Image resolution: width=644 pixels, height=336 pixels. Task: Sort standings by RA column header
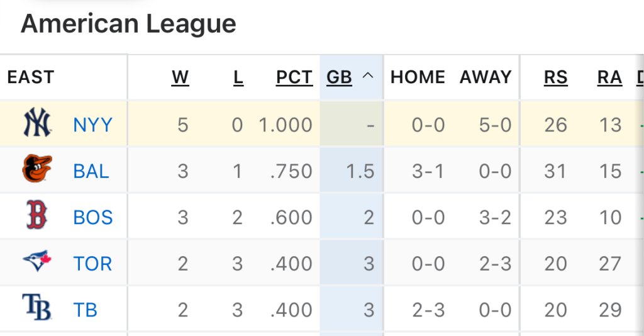click(x=609, y=77)
